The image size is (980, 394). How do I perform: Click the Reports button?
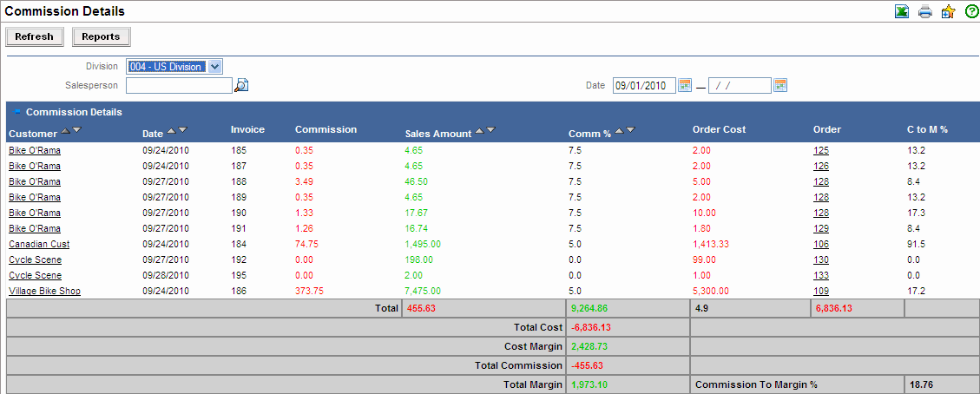click(x=101, y=36)
